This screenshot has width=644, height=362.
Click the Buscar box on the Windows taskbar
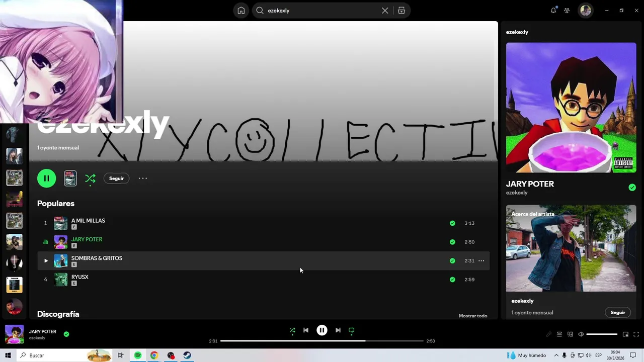coord(64,355)
